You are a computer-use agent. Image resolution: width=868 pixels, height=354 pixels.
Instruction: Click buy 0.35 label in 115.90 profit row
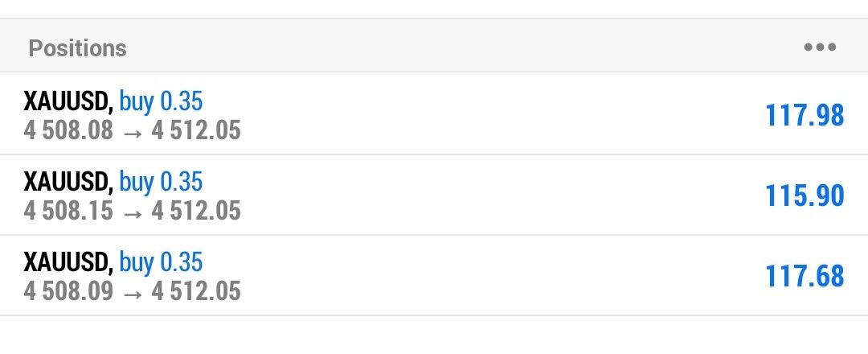pos(161,182)
